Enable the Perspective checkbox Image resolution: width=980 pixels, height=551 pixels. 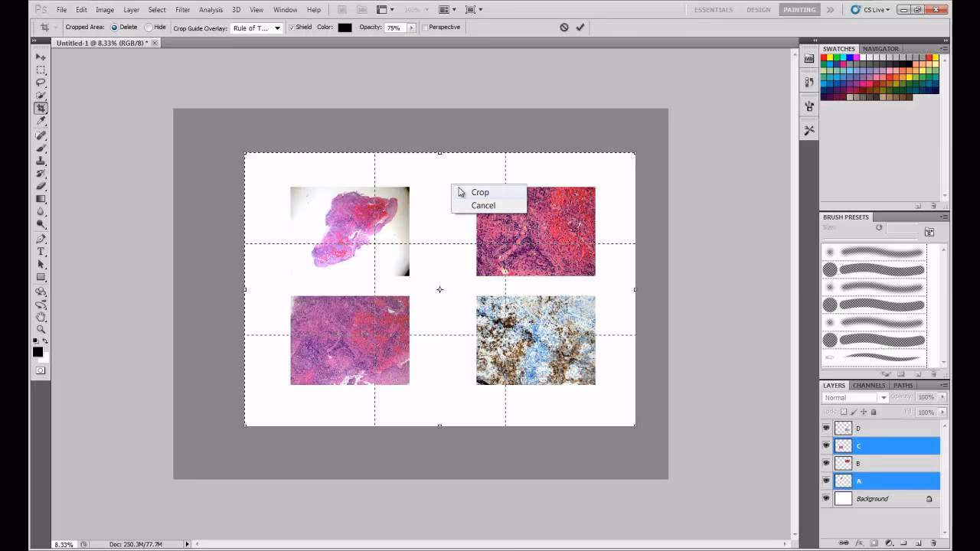coord(426,28)
